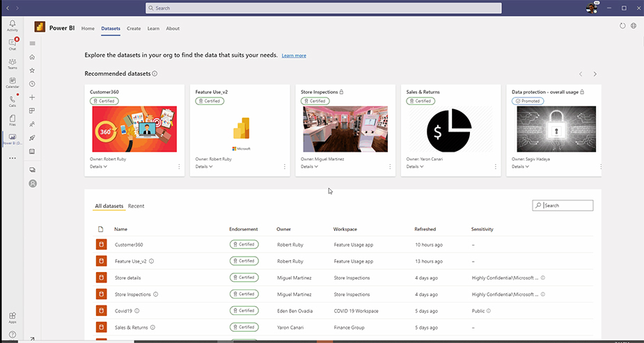The height and width of the screenshot is (343, 644).
Task: Open the Learn book icon in nav pane
Action: [33, 152]
